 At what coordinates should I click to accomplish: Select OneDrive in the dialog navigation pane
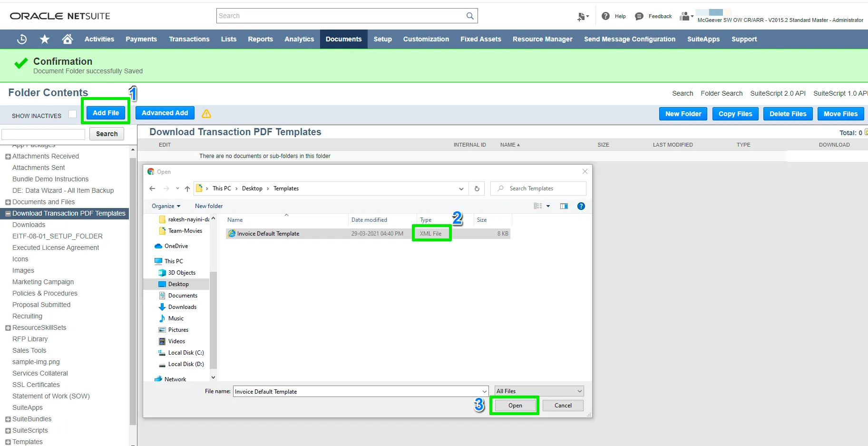click(176, 246)
